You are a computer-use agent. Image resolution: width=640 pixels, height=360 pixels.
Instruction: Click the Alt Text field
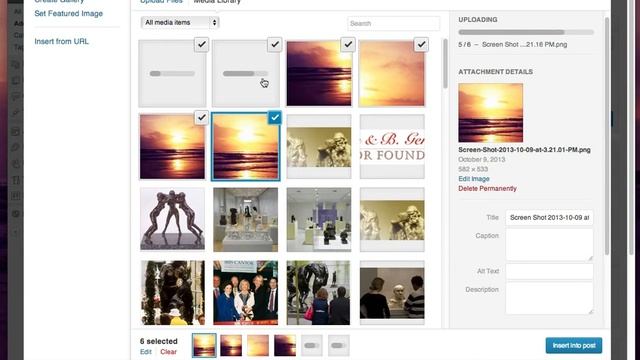[549, 271]
